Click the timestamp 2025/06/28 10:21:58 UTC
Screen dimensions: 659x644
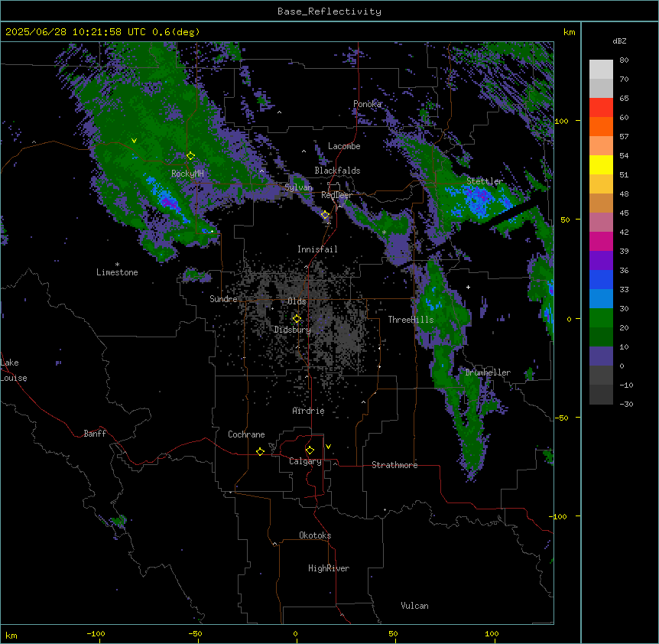click(76, 32)
